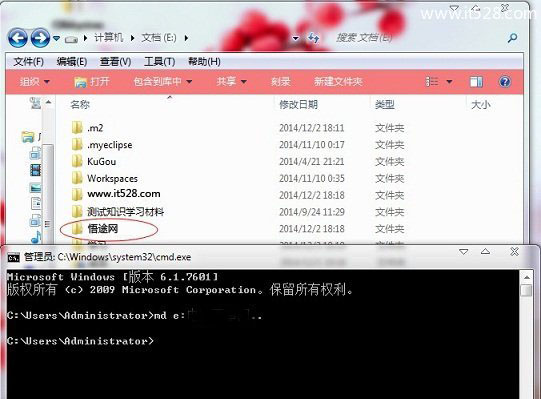Select 计算机 in the address breadcrumb
The height and width of the screenshot is (399, 541).
[109, 37]
